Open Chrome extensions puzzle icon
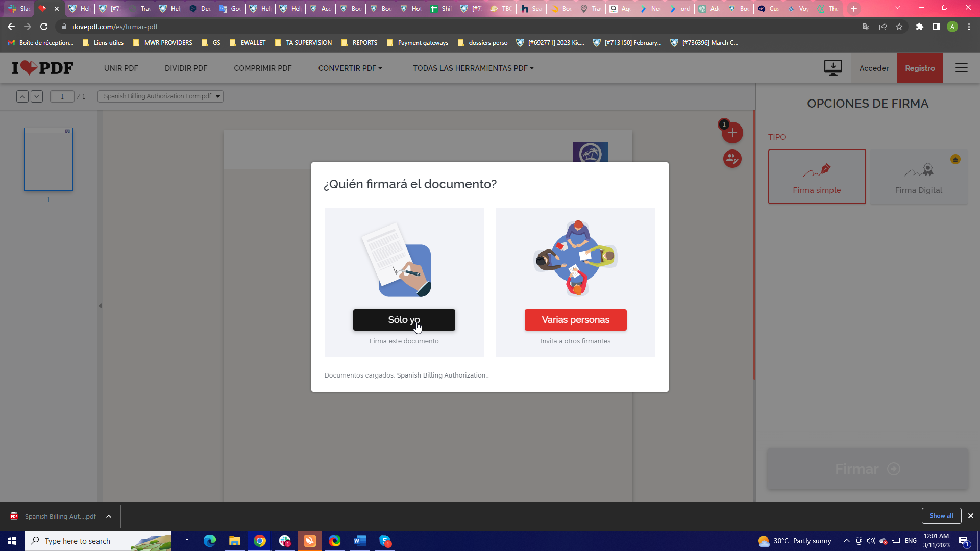Image resolution: width=980 pixels, height=551 pixels. (919, 27)
